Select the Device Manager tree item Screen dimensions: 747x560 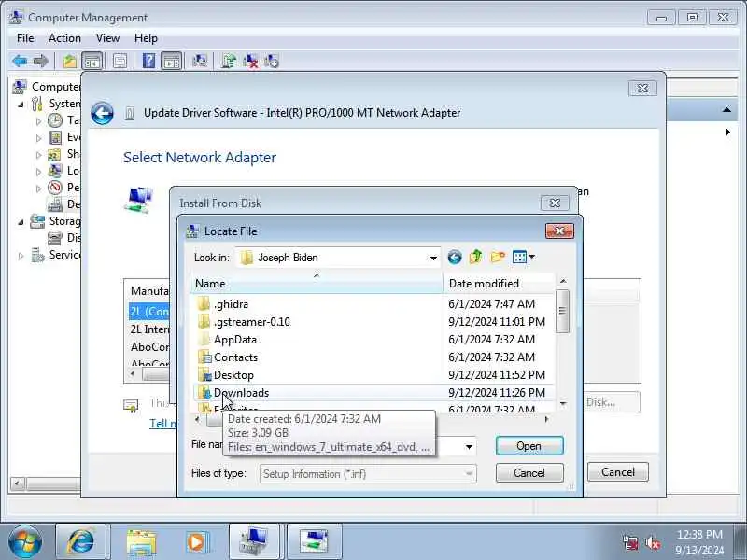click(x=63, y=204)
